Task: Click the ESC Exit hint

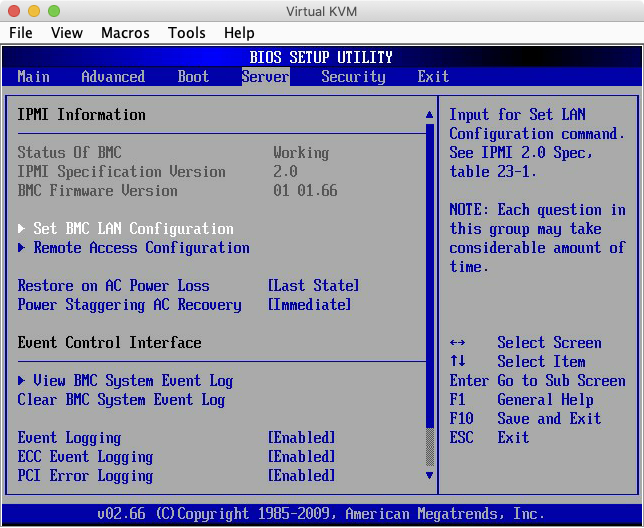Action: coord(489,438)
